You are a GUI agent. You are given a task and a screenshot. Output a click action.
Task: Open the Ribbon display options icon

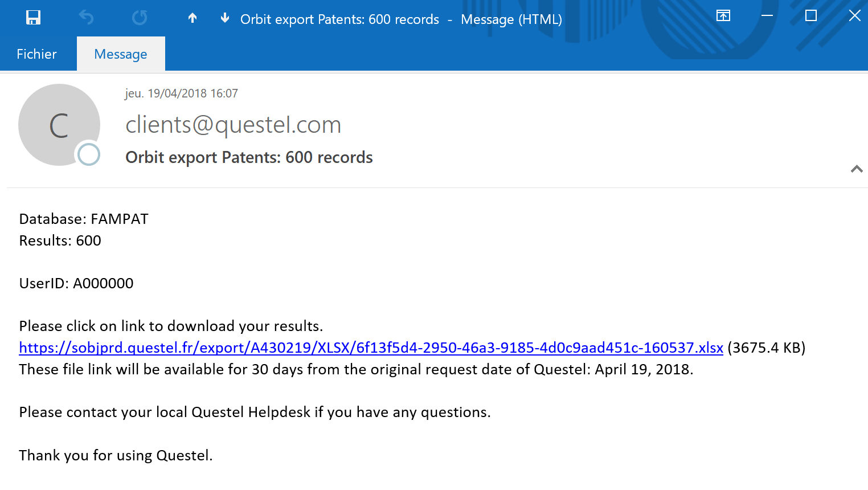723,16
